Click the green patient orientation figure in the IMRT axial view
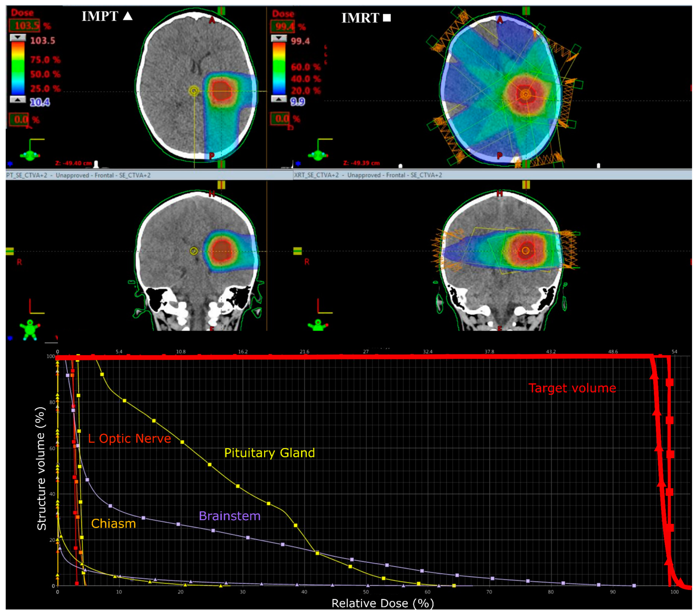The width and height of the screenshot is (698, 616). click(x=318, y=155)
